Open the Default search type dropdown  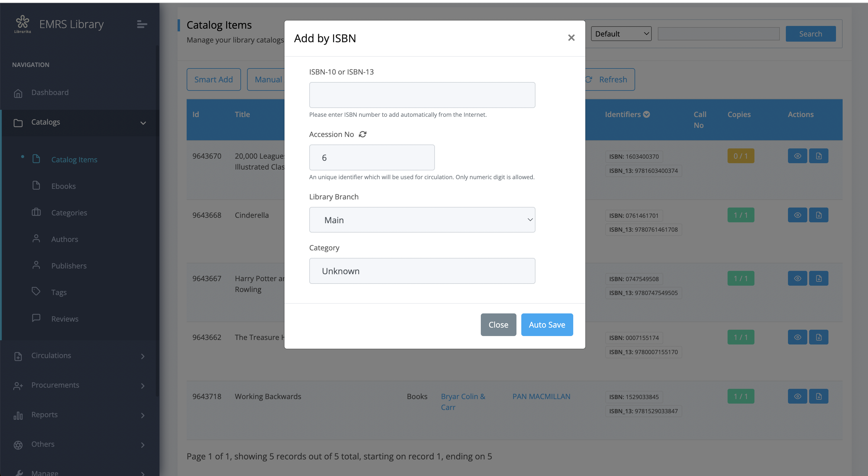[x=621, y=34]
